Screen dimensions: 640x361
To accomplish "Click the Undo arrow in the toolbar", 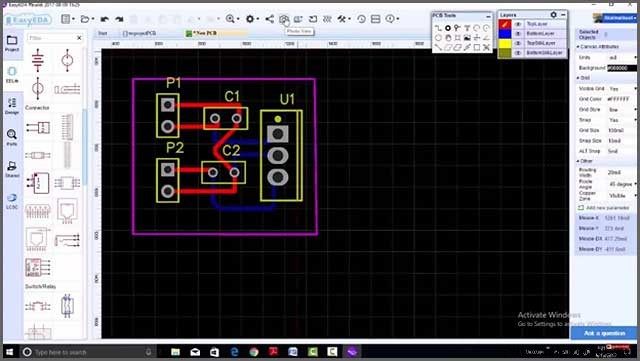I will (x=104, y=19).
